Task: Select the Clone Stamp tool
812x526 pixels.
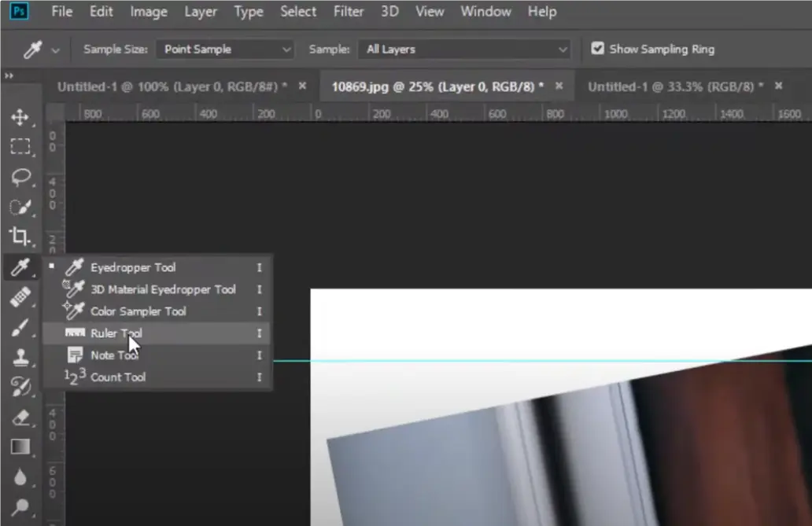Action: tap(20, 357)
